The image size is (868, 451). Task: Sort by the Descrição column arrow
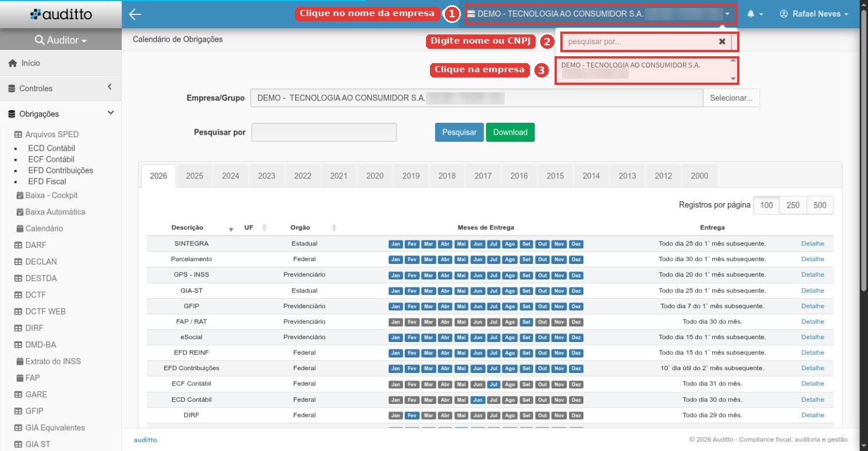pyautogui.click(x=231, y=228)
